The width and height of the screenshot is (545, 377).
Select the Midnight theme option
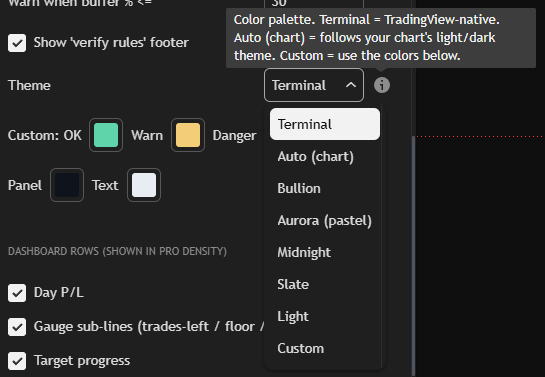pyautogui.click(x=325, y=252)
